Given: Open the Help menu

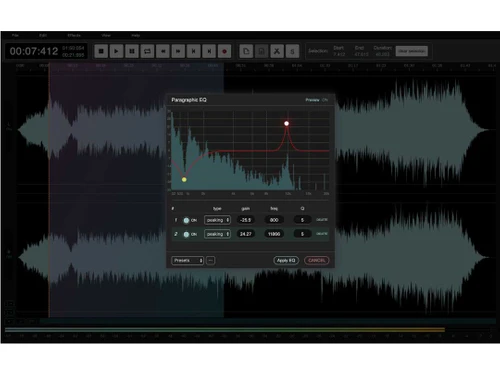Looking at the screenshot, I should [x=136, y=35].
